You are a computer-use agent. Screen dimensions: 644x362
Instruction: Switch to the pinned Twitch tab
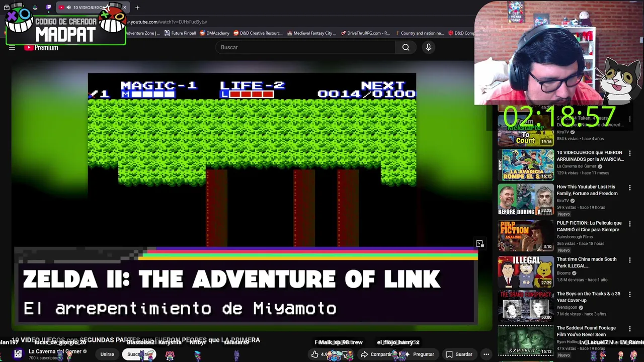point(48,8)
